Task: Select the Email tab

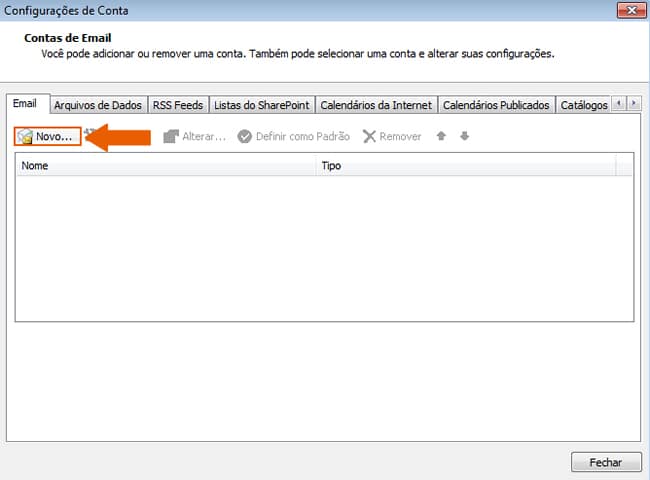Action: click(25, 103)
